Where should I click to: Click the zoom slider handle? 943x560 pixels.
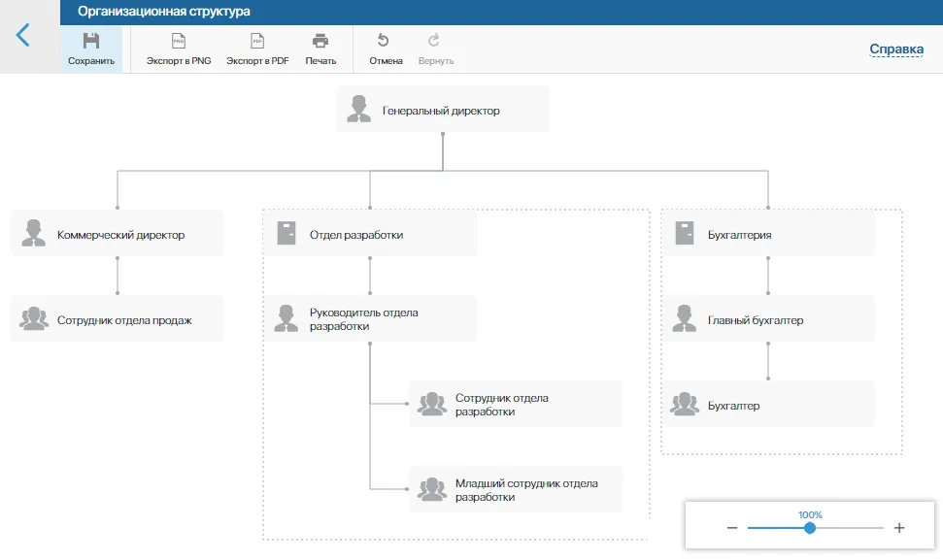809,528
